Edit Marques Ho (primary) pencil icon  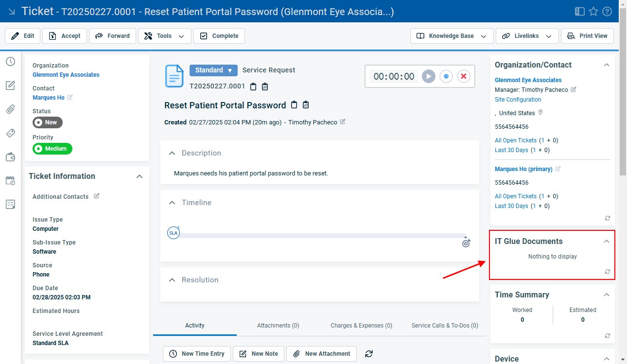click(x=558, y=169)
